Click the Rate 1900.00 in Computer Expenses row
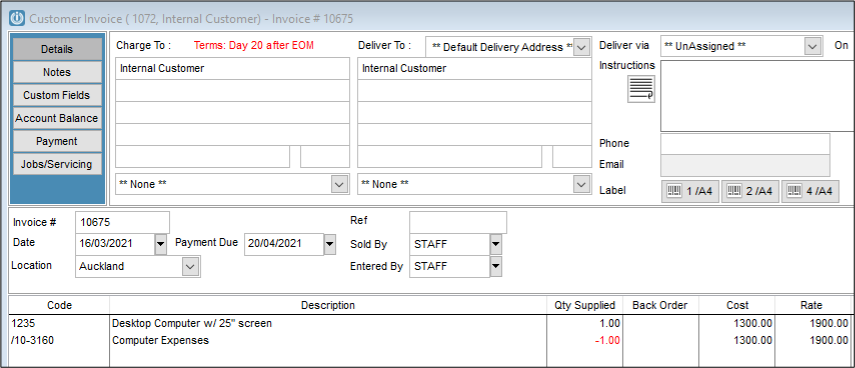The image size is (855, 368). point(812,341)
